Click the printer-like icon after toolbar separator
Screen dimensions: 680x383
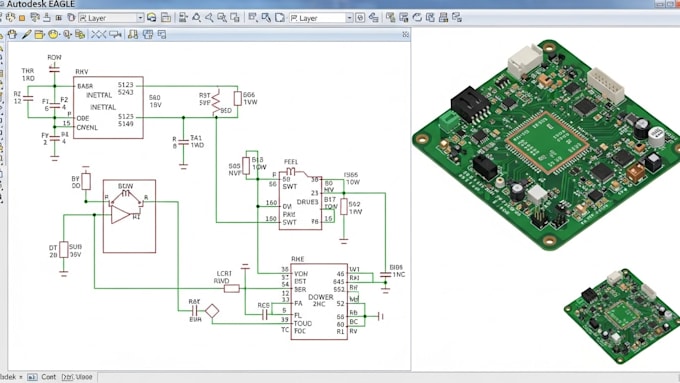click(x=183, y=18)
